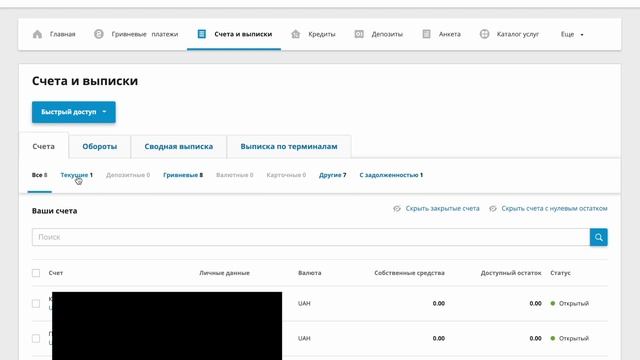Switch to the Сводная выписка tab
Screen dimensions: 640x360
point(178,146)
